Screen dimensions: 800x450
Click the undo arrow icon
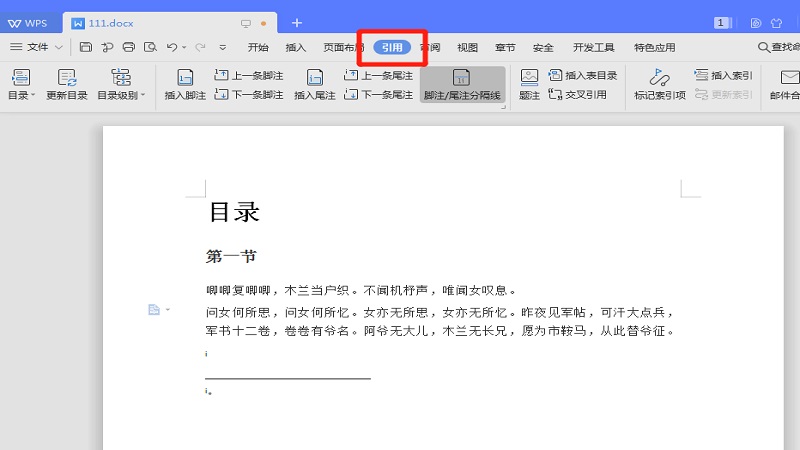172,47
